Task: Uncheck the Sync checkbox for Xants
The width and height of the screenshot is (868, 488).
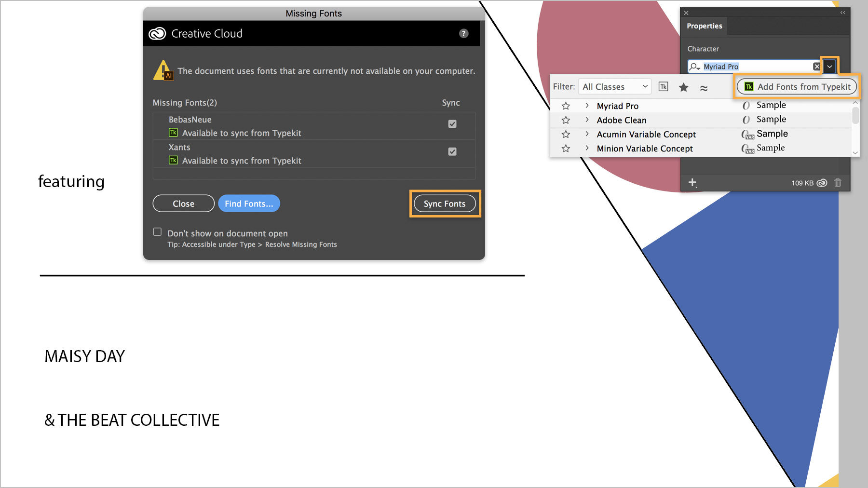Action: pyautogui.click(x=452, y=151)
